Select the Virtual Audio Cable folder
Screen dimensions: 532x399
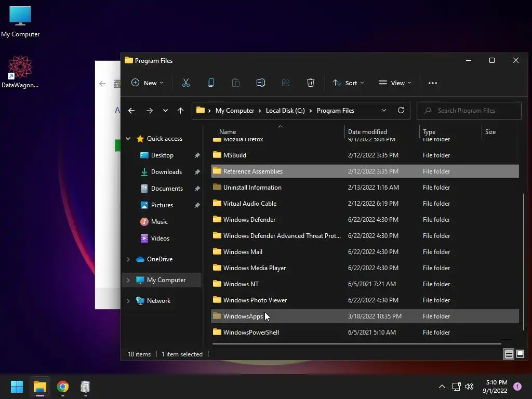[365, 204]
